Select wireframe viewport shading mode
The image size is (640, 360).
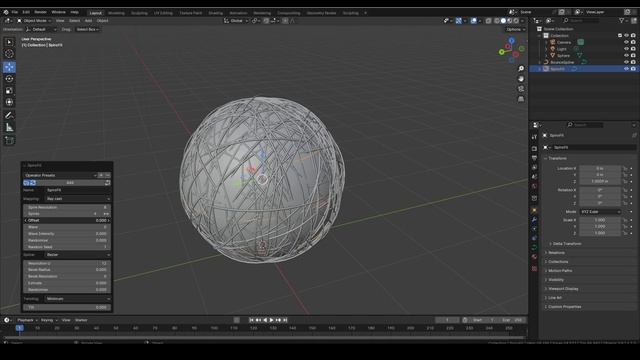pos(497,21)
